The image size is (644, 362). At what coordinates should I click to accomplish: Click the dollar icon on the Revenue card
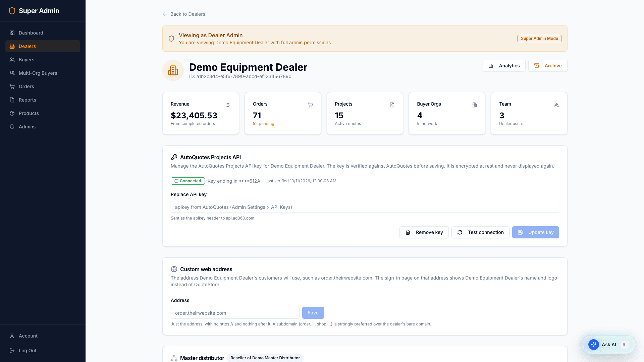228,105
